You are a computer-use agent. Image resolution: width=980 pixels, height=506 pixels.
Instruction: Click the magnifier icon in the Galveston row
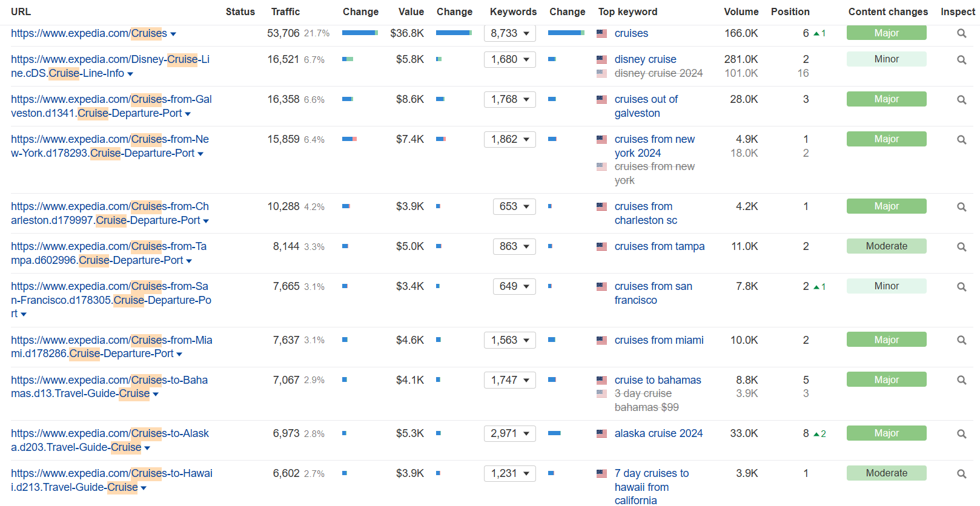pyautogui.click(x=961, y=99)
